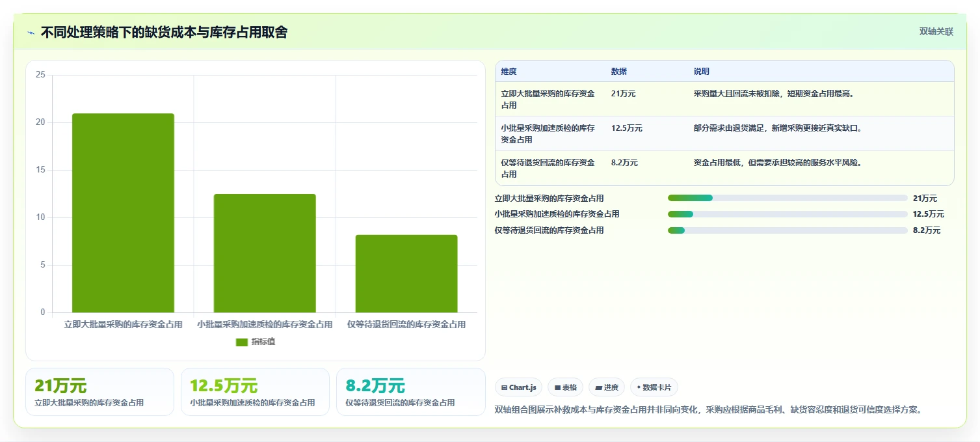Screen dimensions: 980x442
Task: Click the y-axis tick value 15
Action: click(40, 170)
